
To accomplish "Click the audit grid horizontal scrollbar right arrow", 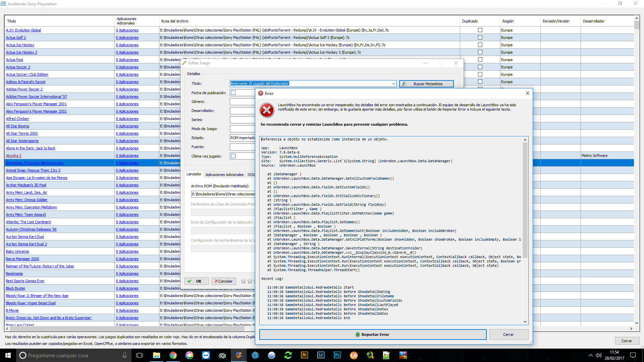I will click(x=631, y=329).
